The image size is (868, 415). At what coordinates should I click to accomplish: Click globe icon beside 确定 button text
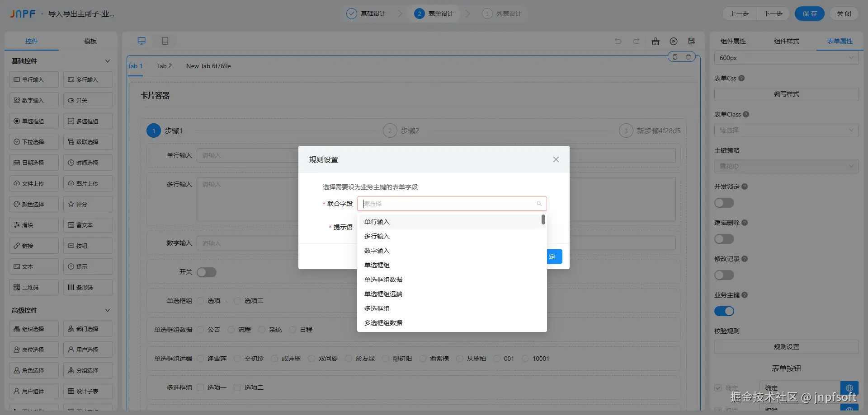[x=849, y=388]
